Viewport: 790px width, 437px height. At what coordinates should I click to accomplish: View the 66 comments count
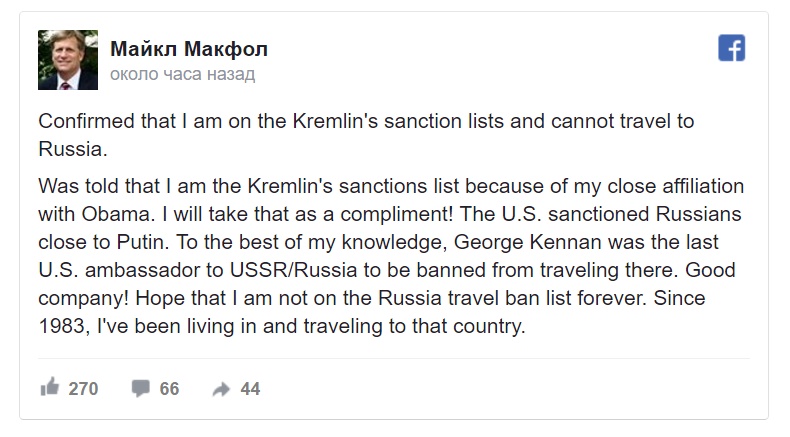coord(169,389)
